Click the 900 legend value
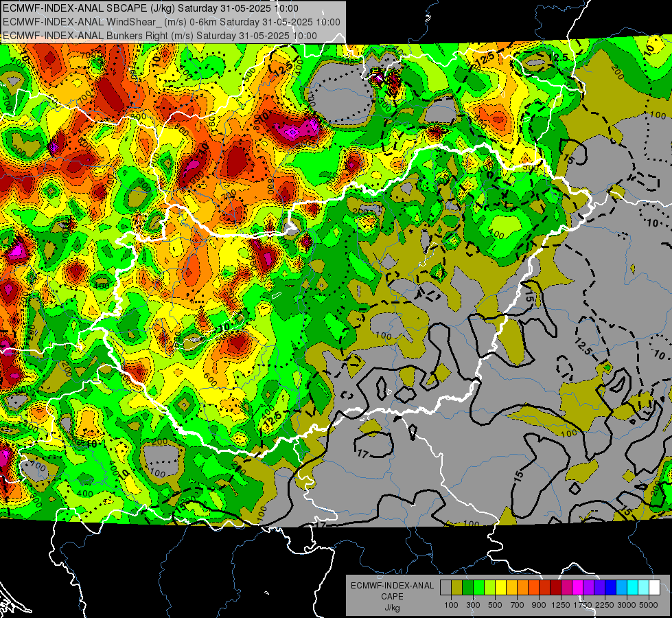 [539, 605]
